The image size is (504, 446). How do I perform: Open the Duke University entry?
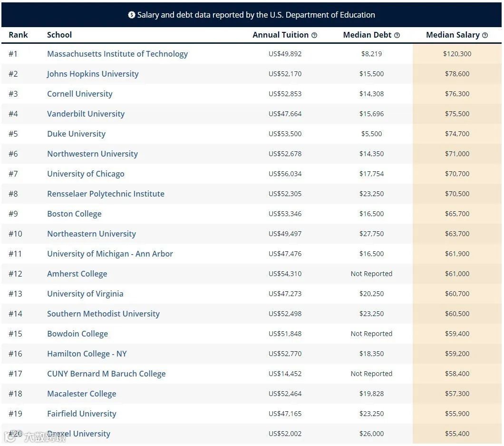(x=76, y=134)
